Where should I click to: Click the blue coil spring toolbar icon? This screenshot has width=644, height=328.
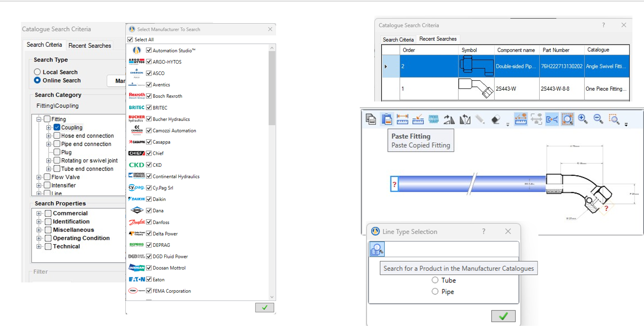click(x=434, y=119)
